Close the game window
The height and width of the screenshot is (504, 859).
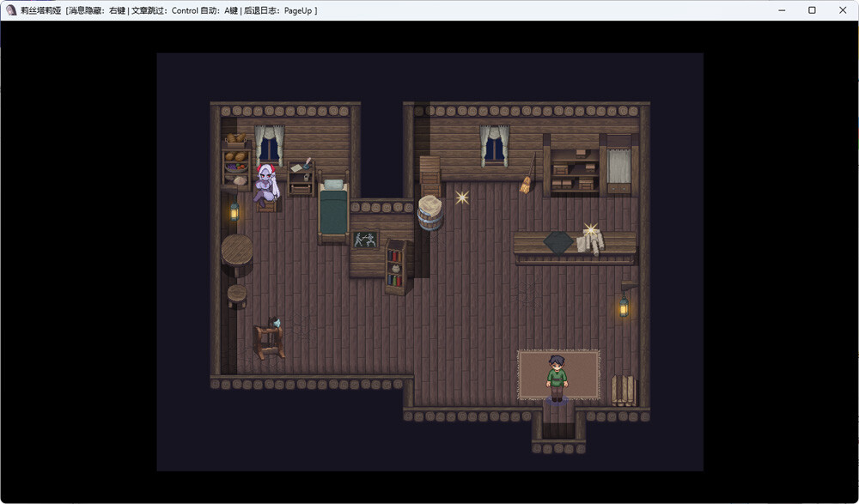point(843,10)
